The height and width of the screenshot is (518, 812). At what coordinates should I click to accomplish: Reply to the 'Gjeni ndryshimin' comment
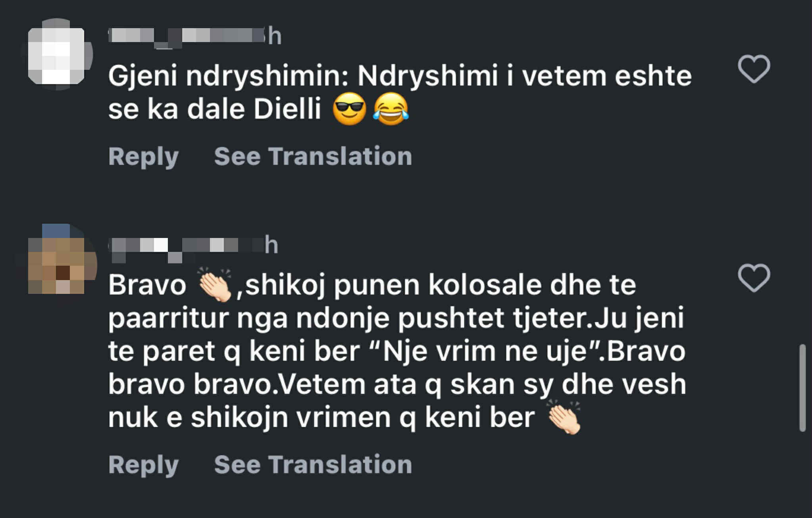point(143,157)
